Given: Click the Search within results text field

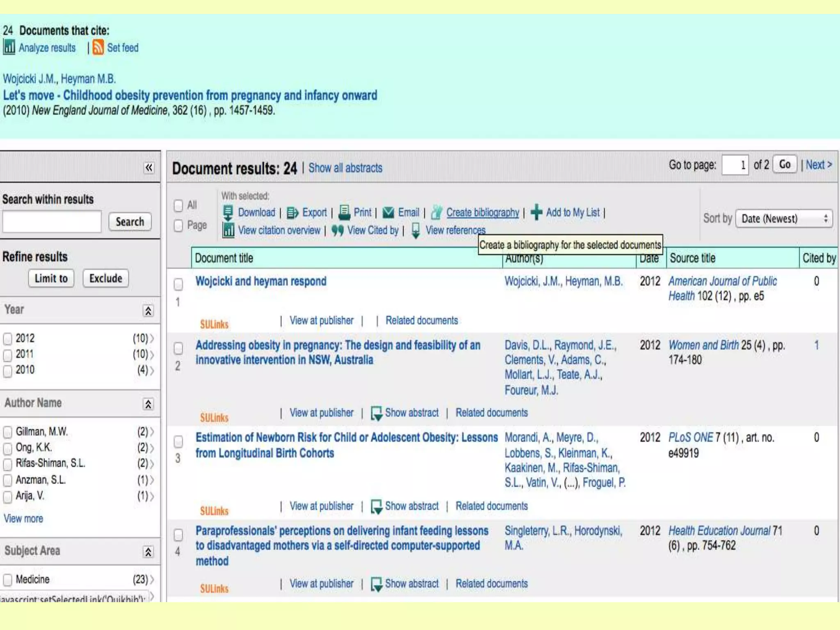Looking at the screenshot, I should [x=52, y=222].
